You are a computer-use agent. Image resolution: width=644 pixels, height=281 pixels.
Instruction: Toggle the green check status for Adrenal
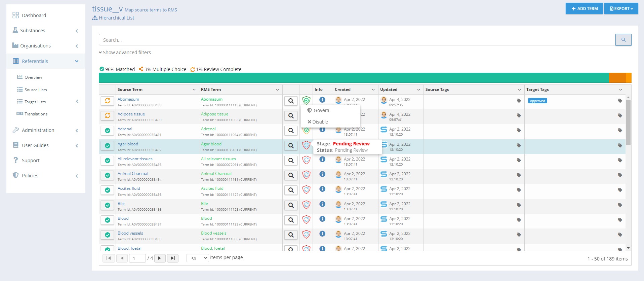pos(108,131)
